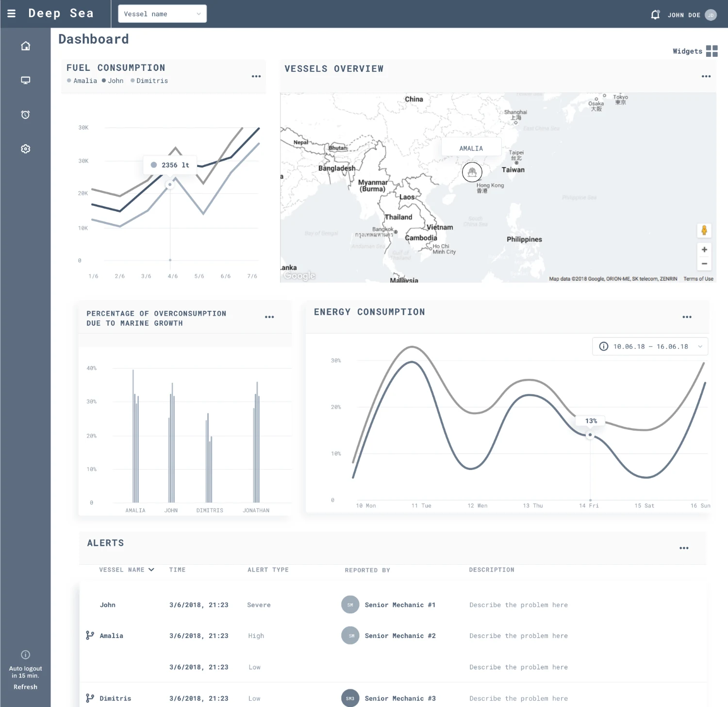Go to Home via sidebar icon
728x707 pixels.
26,46
